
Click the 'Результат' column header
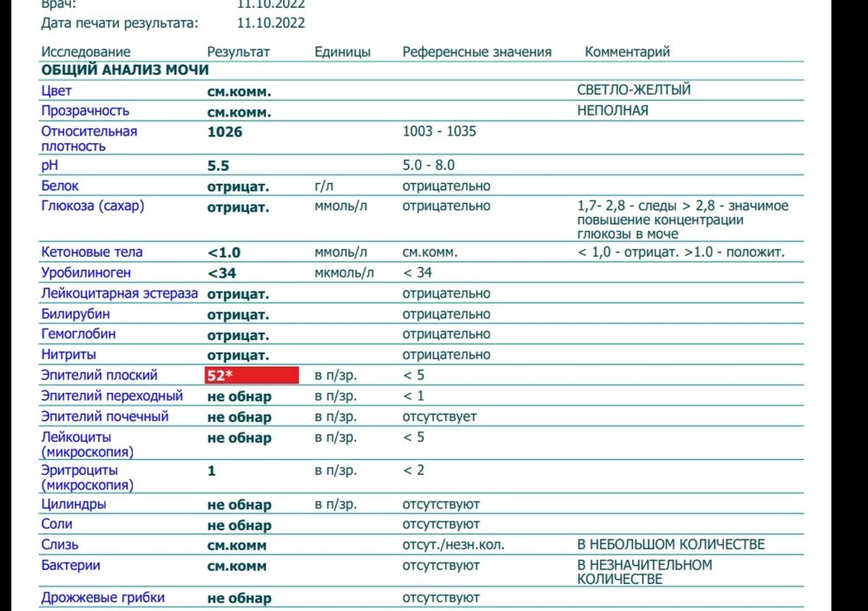[x=239, y=52]
